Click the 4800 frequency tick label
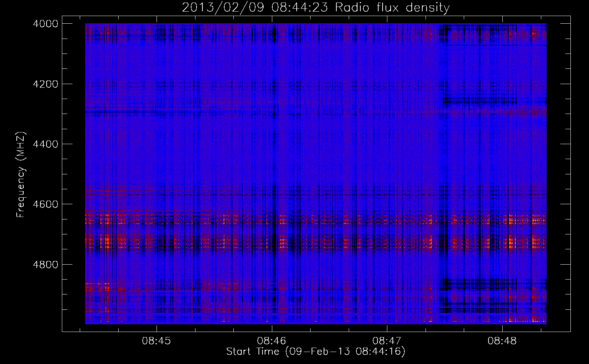Screen dimensions: 589x364 click(46, 265)
